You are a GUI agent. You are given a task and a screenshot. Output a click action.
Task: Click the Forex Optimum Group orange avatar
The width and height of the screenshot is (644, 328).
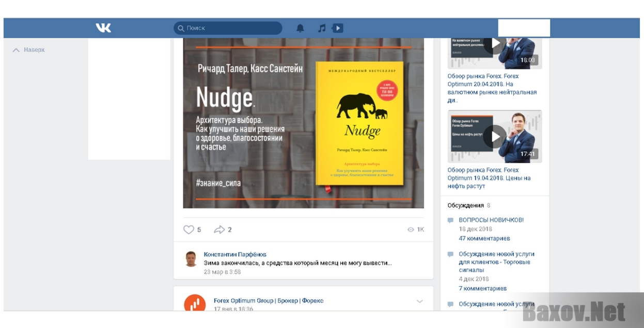[195, 303]
